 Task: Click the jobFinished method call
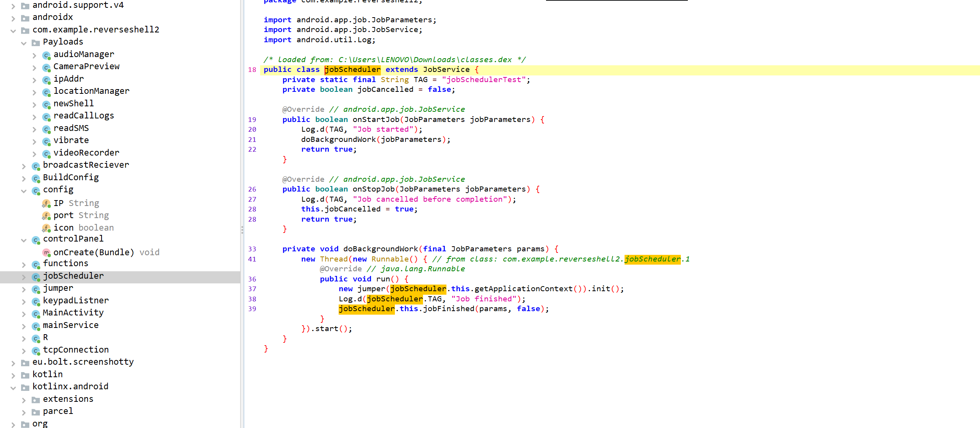pyautogui.click(x=448, y=309)
